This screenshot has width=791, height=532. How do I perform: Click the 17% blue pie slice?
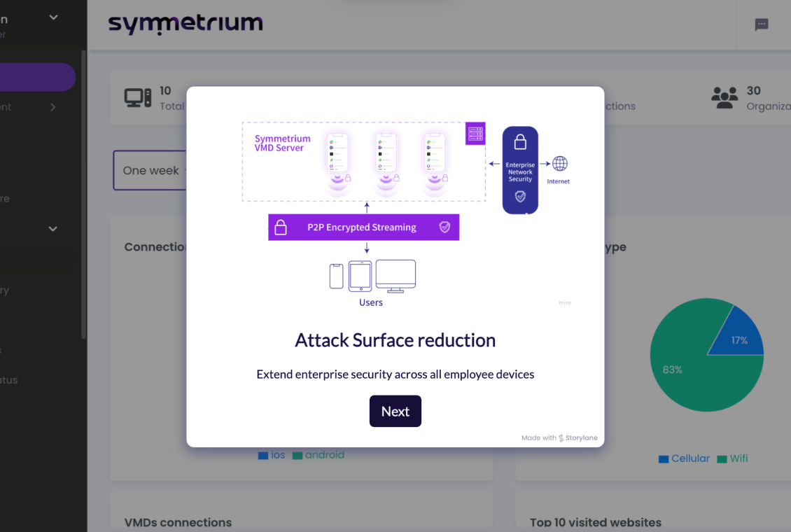click(x=738, y=336)
